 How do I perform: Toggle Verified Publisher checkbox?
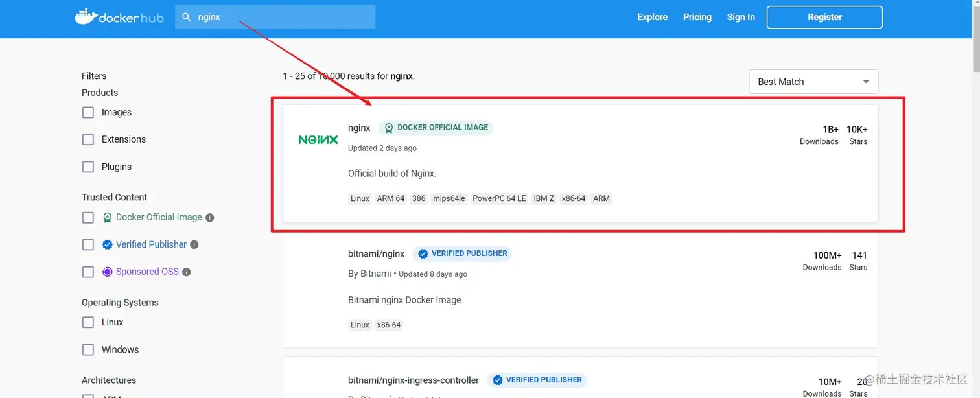tap(88, 245)
